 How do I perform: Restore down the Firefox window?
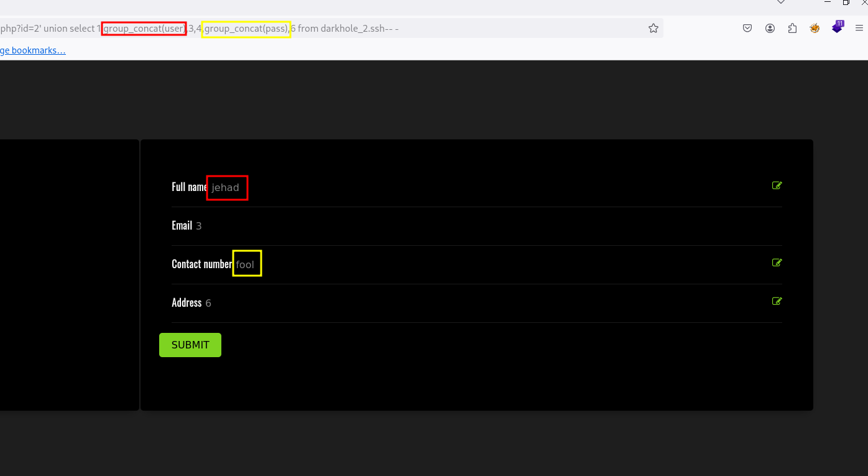tap(846, 2)
